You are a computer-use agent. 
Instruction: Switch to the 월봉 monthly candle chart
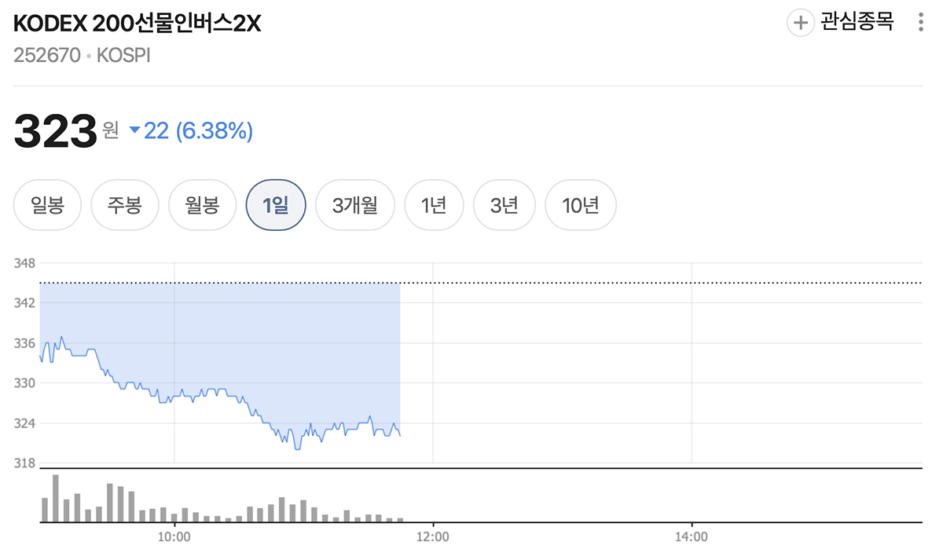(203, 206)
